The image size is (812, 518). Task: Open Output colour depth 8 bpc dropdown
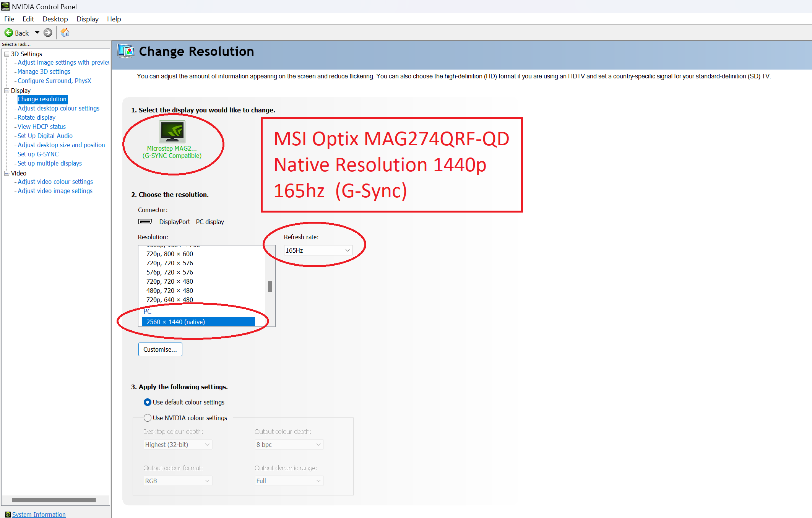tap(289, 445)
